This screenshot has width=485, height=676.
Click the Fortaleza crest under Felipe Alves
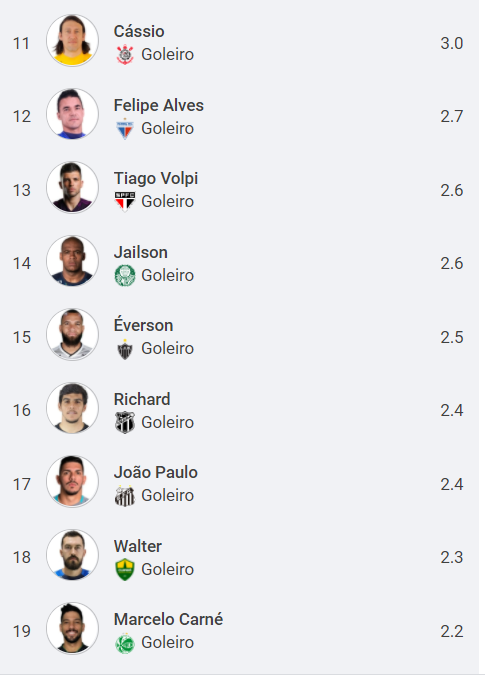coord(125,128)
